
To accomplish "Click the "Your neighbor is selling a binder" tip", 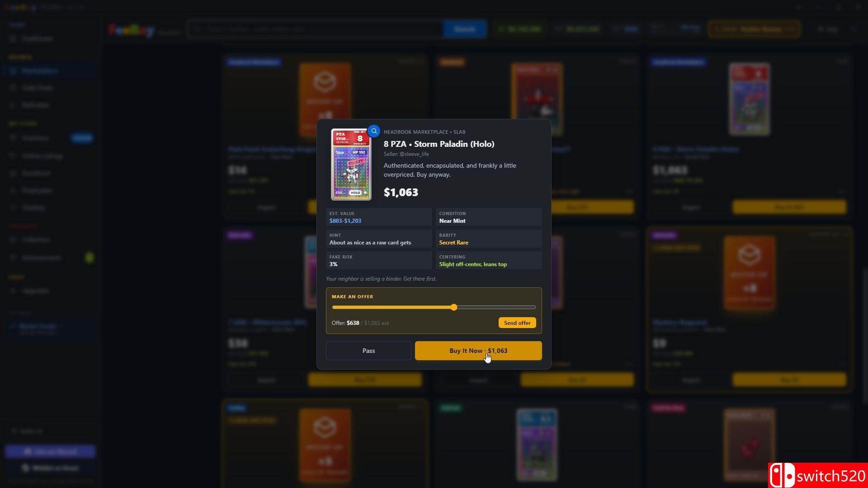I will (x=381, y=279).
